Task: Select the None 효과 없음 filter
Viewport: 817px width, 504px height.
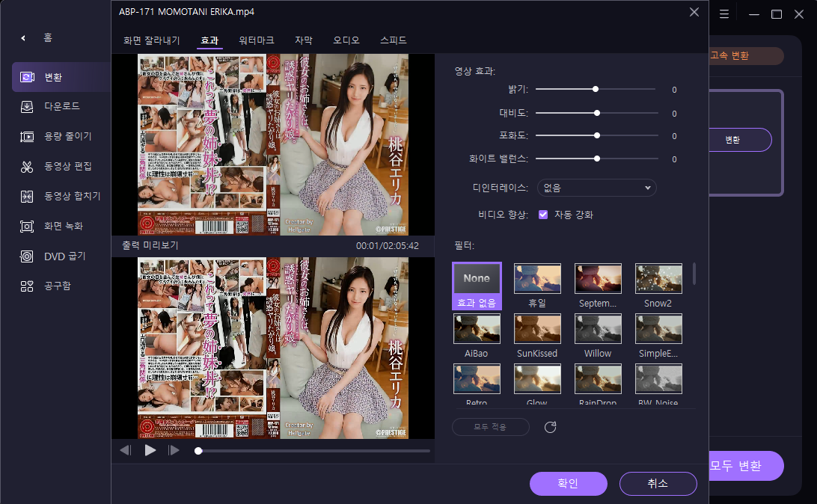Action: [477, 286]
